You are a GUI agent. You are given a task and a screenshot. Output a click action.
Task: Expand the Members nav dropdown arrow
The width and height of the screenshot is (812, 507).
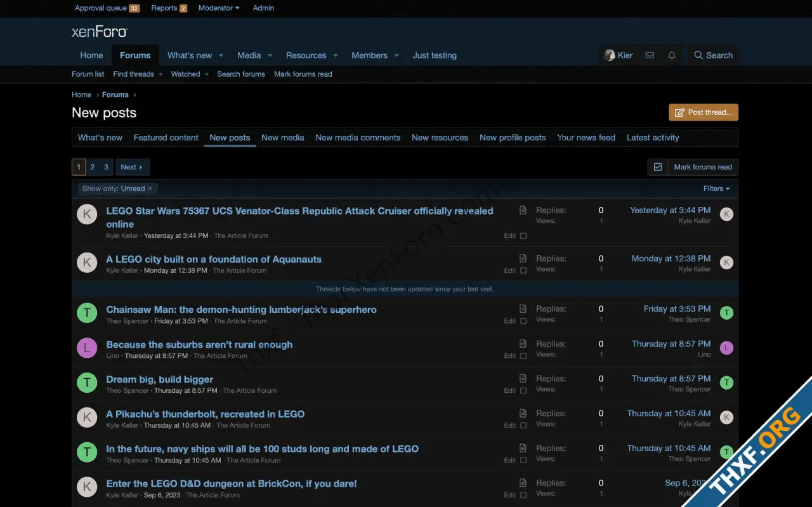[396, 56]
